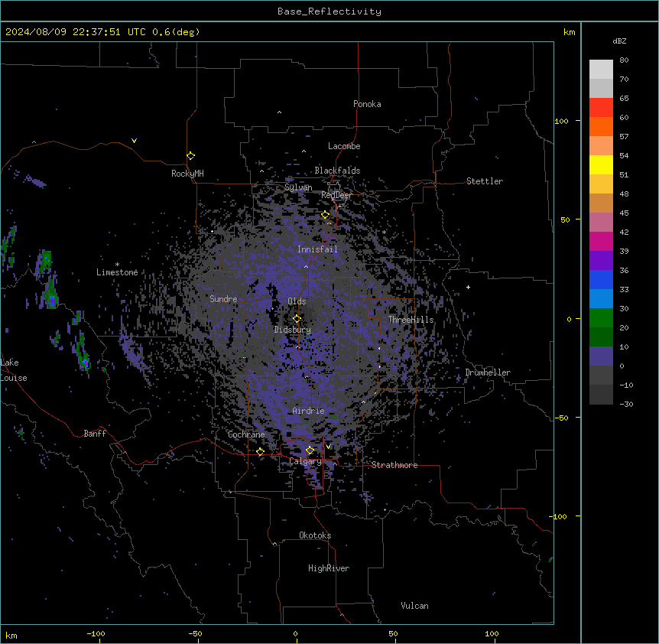Click the Airdrie city label
Image resolution: width=659 pixels, height=644 pixels.
[x=309, y=411]
